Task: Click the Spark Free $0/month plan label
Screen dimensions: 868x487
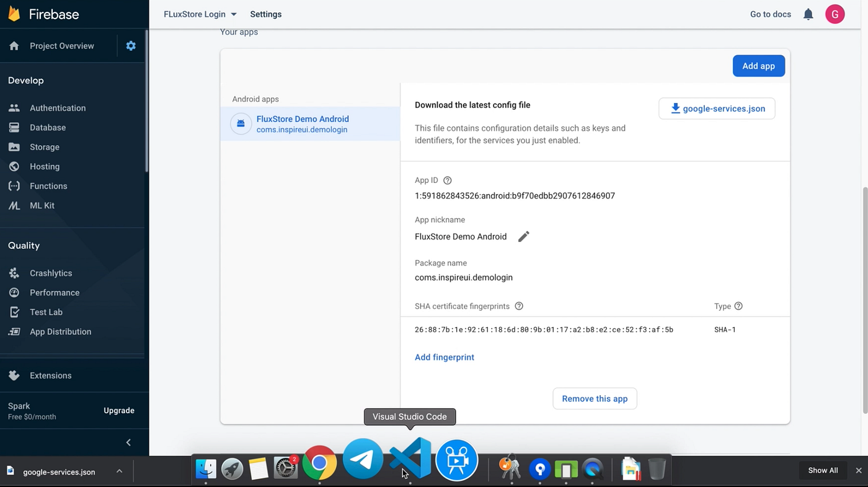Action: [32, 411]
